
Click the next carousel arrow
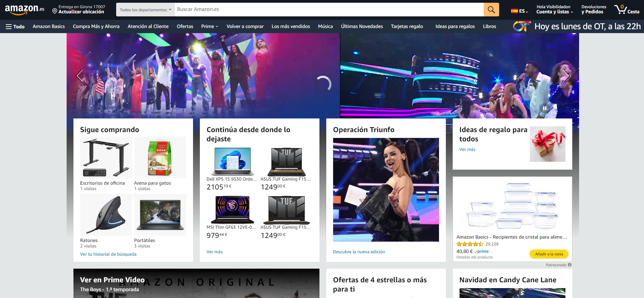566,76
